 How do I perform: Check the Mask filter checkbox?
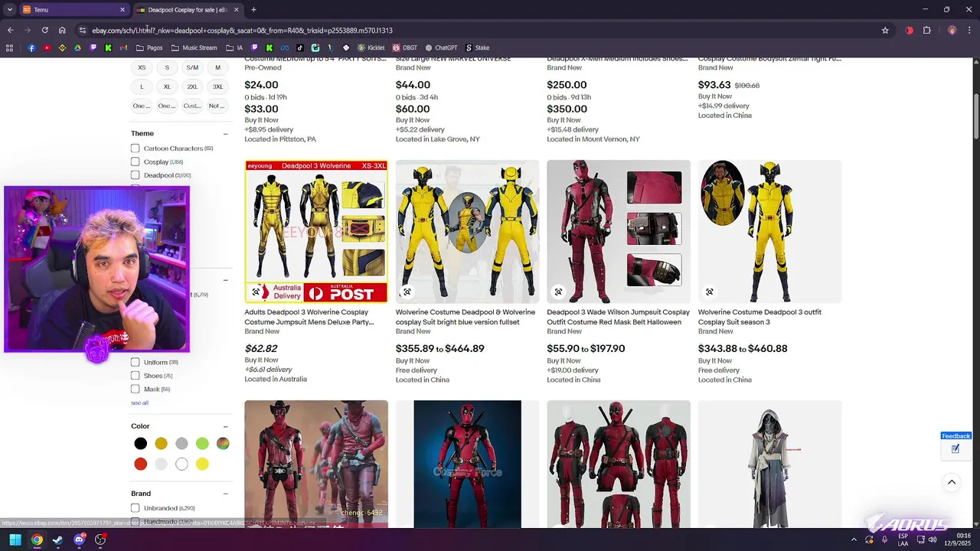click(135, 389)
